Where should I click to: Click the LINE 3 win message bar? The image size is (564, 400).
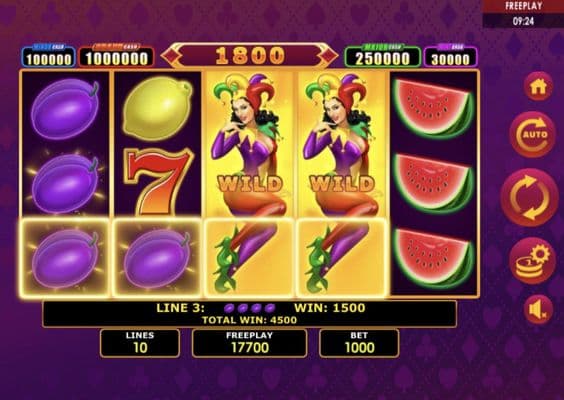[x=250, y=314]
